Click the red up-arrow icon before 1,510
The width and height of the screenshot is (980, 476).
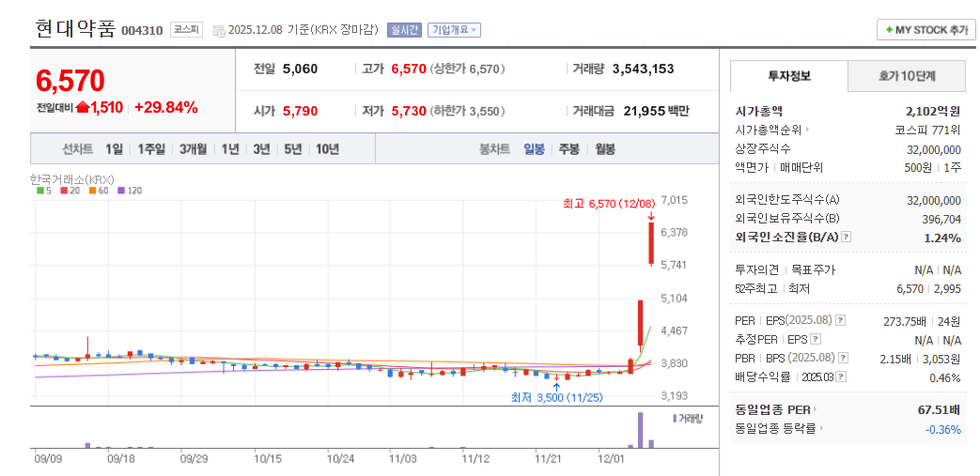pyautogui.click(x=82, y=107)
